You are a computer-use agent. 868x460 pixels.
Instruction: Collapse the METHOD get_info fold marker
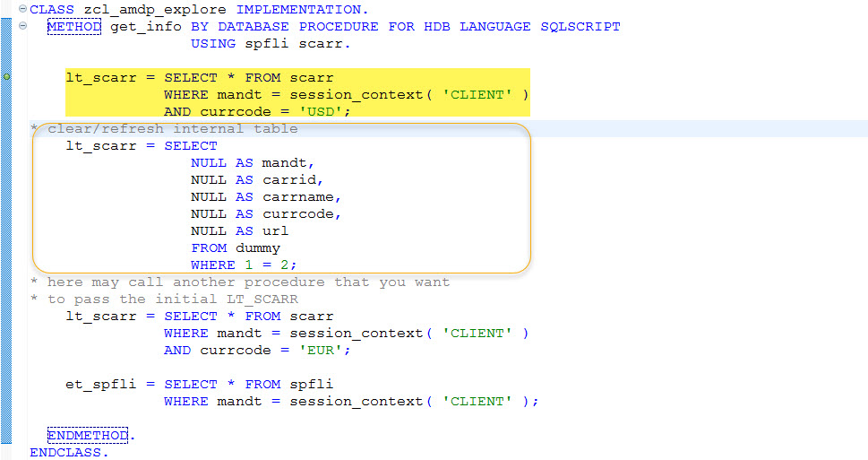click(22, 25)
